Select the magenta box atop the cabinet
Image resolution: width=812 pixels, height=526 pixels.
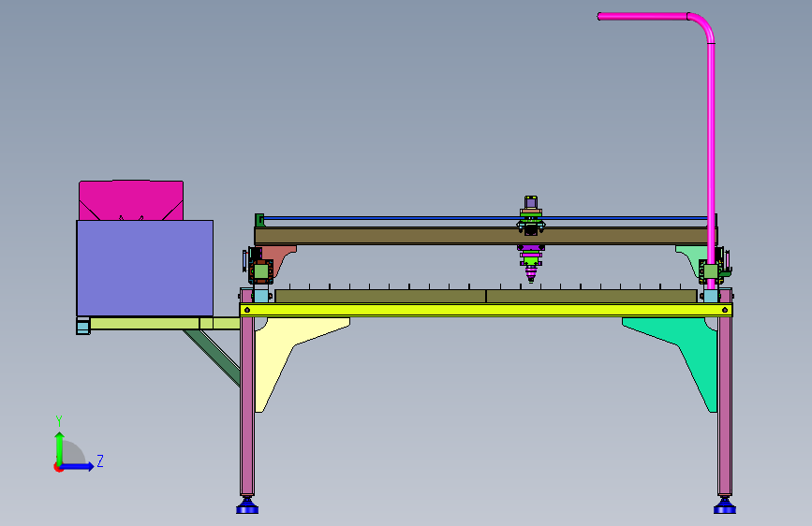(131, 200)
